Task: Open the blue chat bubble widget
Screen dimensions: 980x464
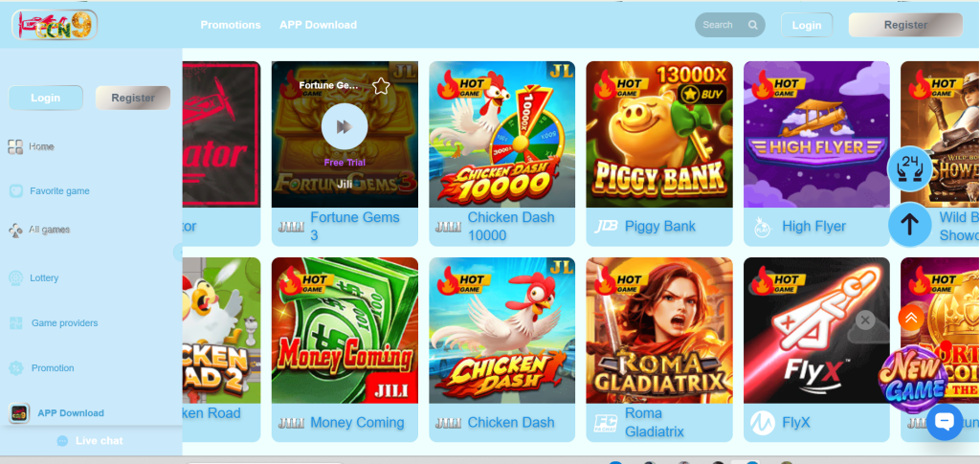Action: (945, 422)
